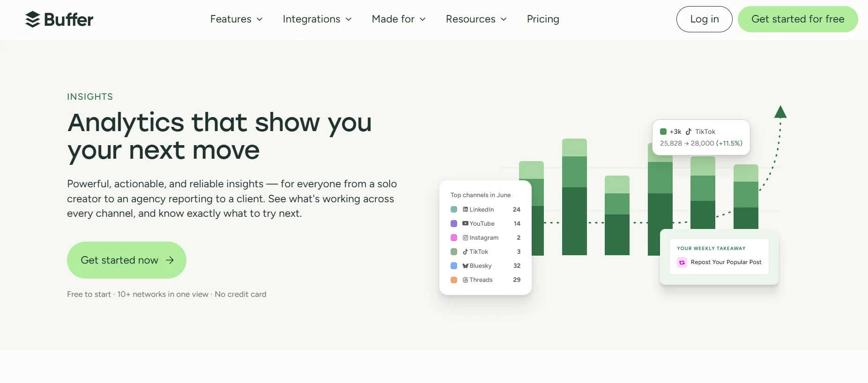Open the Features menu label
The height and width of the screenshot is (383, 868).
click(231, 19)
